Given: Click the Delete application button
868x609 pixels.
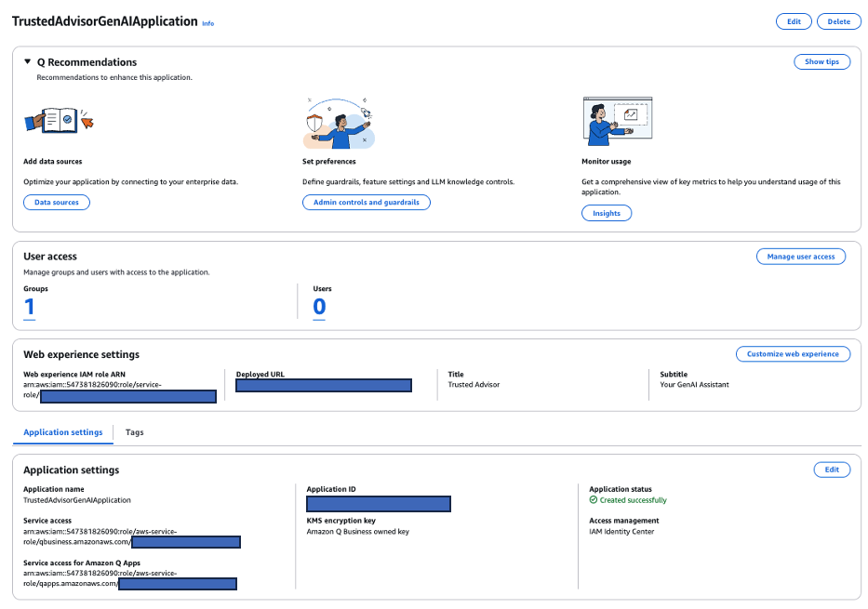Looking at the screenshot, I should (838, 21).
